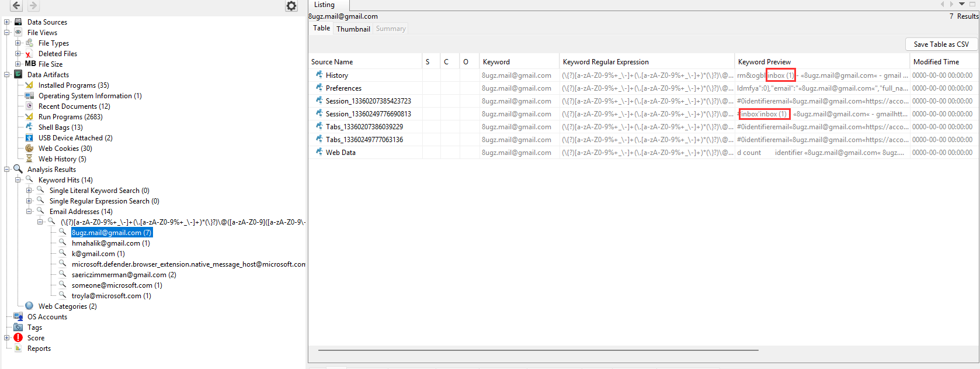
Task: Select the red Score alert icon
Action: (18, 338)
